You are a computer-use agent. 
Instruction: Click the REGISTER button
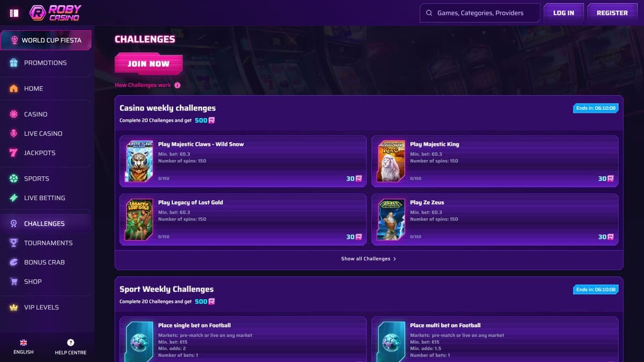(612, 13)
